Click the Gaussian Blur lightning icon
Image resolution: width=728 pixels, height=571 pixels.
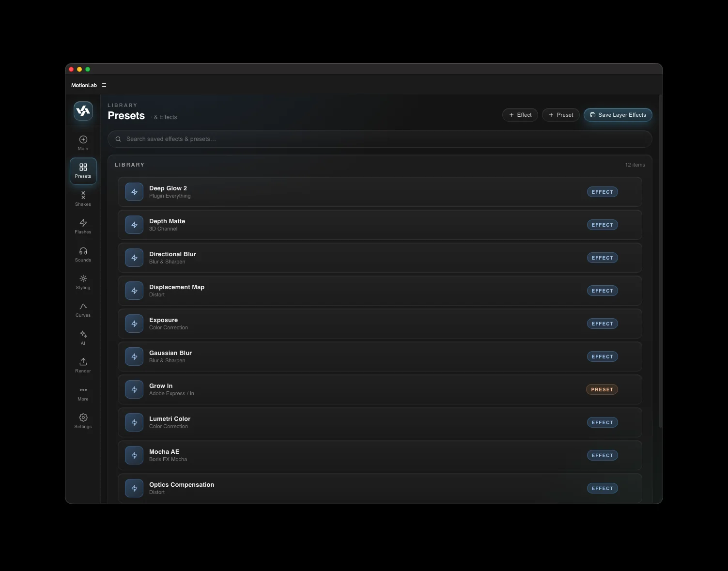pos(134,356)
